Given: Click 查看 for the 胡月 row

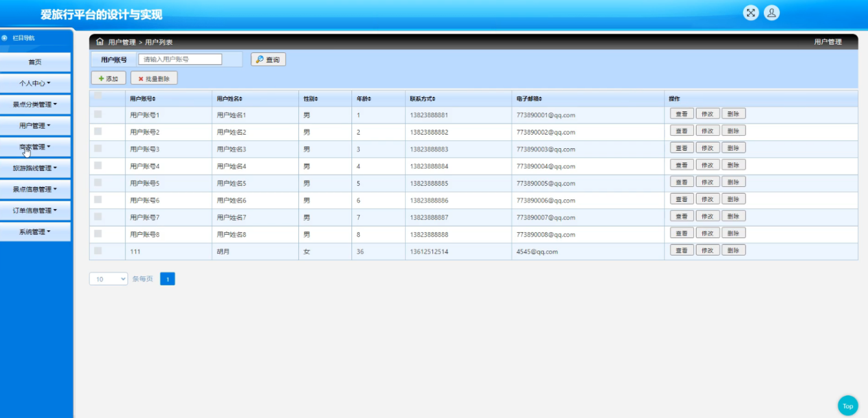Looking at the screenshot, I should pyautogui.click(x=682, y=250).
